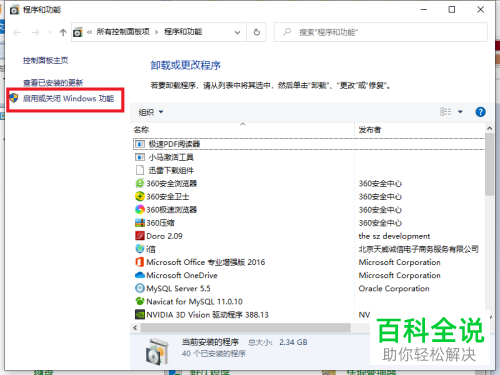Expand the 所有控制面板项 breadcrumb arrow
The width and height of the screenshot is (500, 375).
click(x=156, y=32)
